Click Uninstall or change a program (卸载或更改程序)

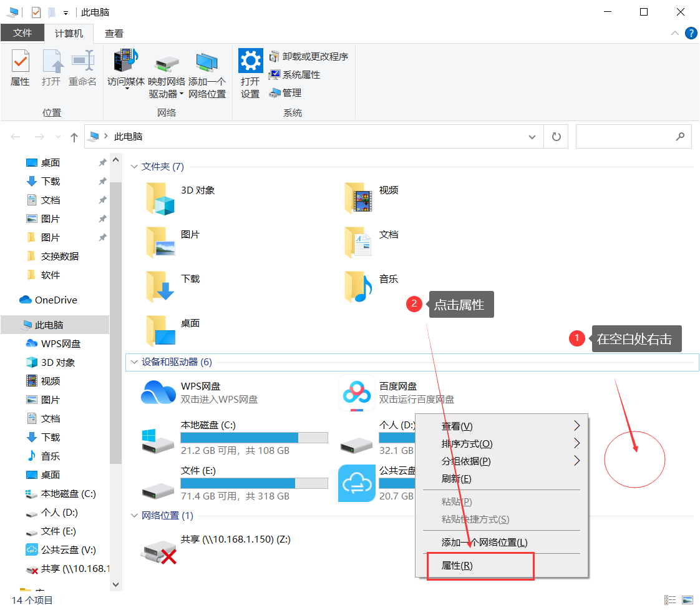pos(308,56)
